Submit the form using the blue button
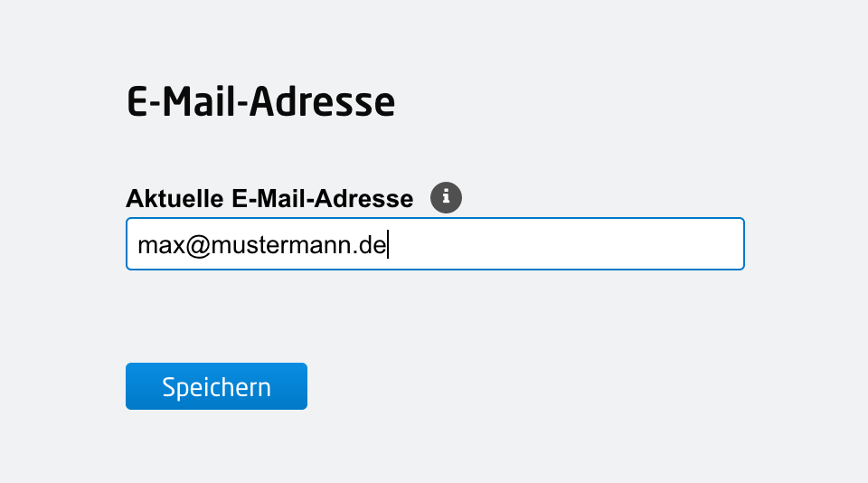The image size is (868, 483). point(216,386)
